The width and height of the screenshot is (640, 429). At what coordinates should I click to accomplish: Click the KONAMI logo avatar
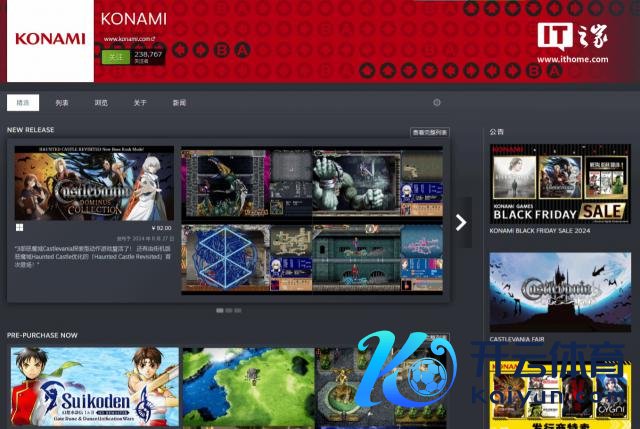49,40
